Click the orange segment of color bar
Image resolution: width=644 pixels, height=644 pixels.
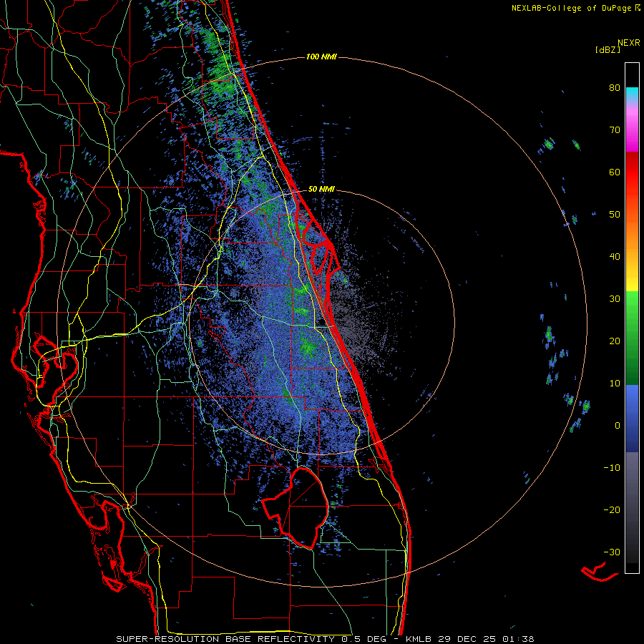pyautogui.click(x=632, y=234)
